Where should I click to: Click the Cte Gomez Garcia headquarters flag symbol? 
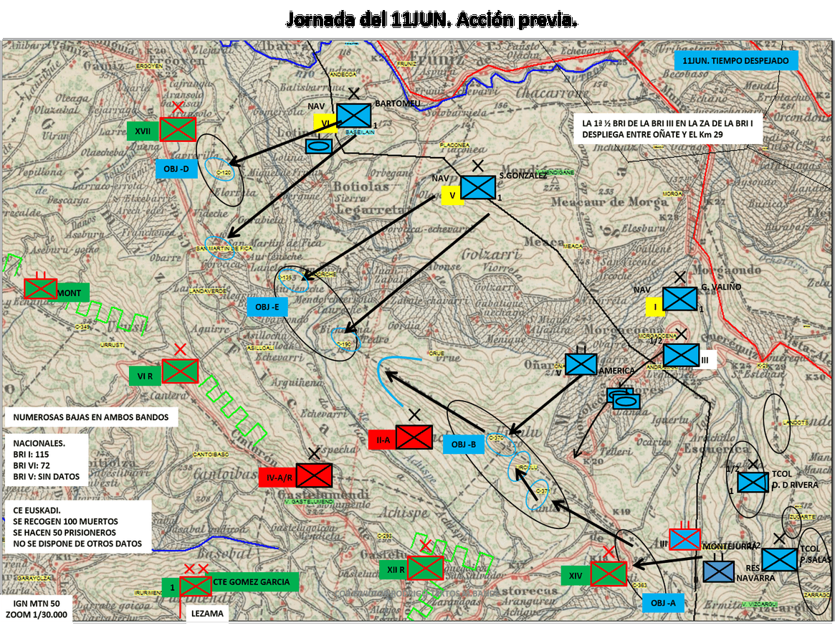(x=195, y=587)
